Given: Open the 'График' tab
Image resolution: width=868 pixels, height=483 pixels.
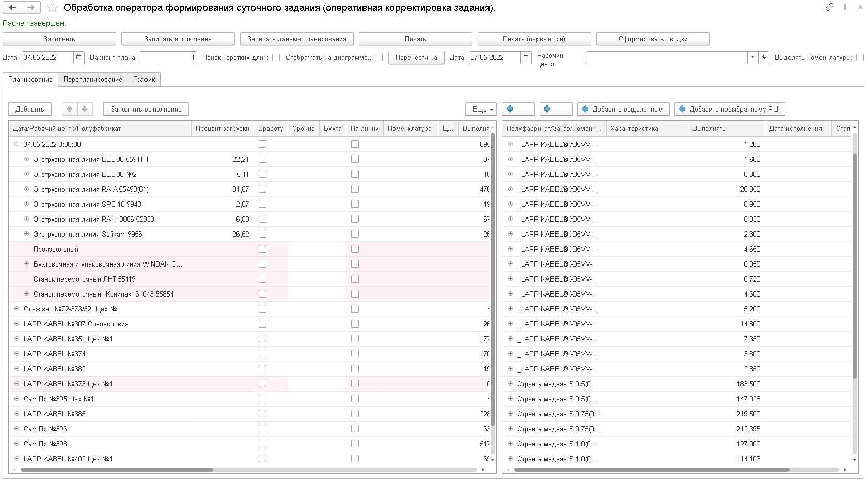Looking at the screenshot, I should 144,79.
